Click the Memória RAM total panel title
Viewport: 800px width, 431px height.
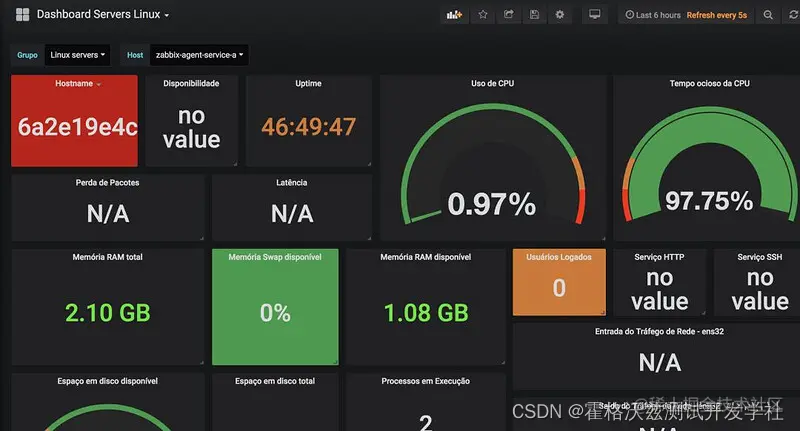107,257
